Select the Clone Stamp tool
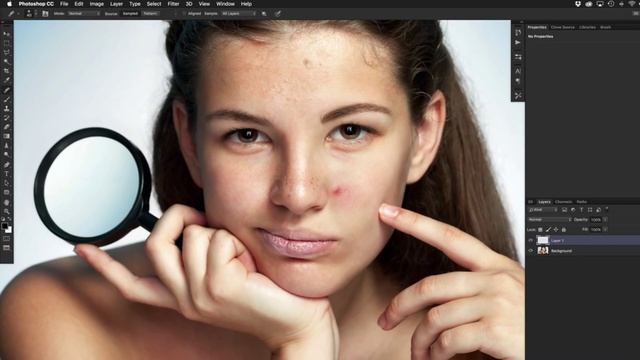This screenshot has height=360, width=640. [7, 109]
